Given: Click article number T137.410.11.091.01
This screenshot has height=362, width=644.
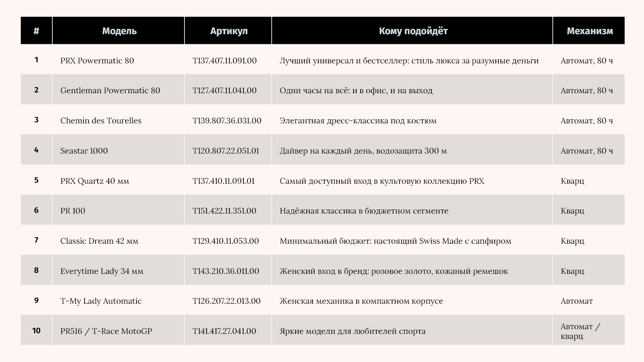Looking at the screenshot, I should click(223, 181).
